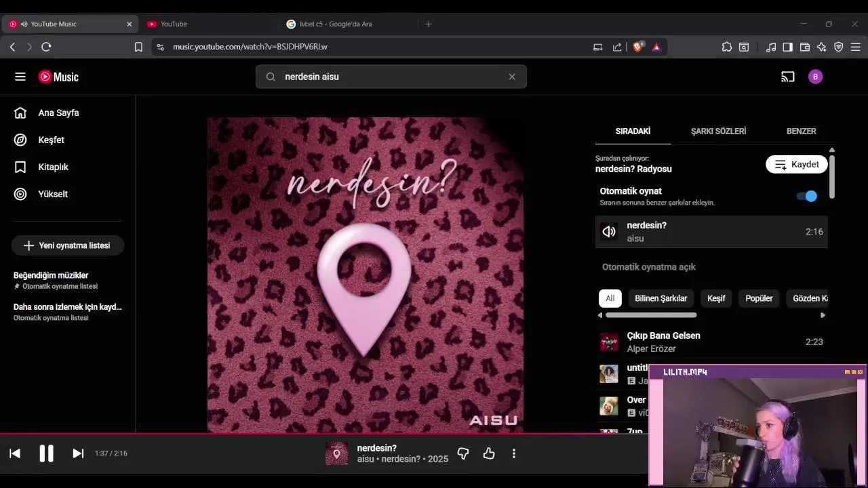
Task: Switch to the BENZER tab
Action: coord(801,131)
